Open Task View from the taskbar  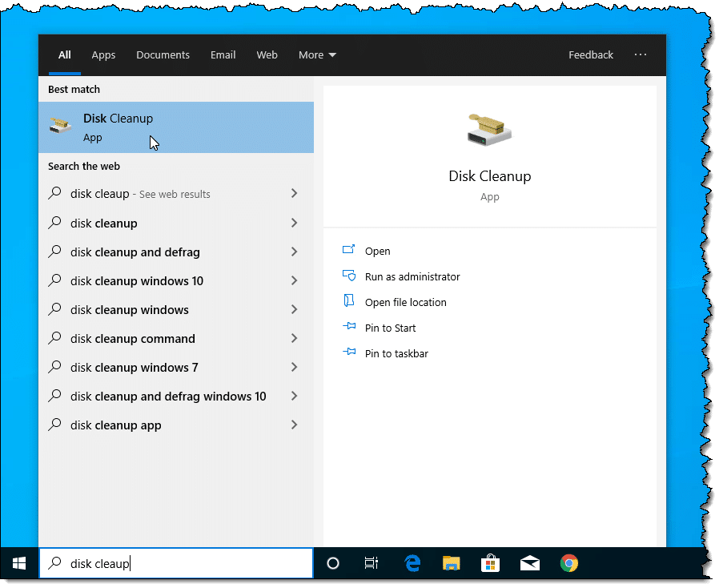tap(372, 564)
